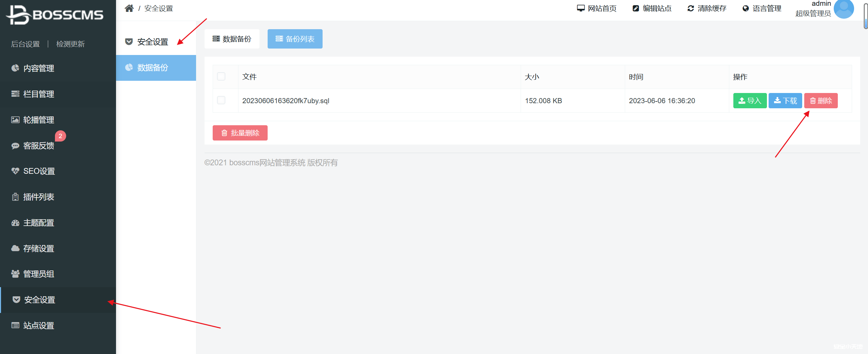Click the 栏目管理 sidebar icon
Image resolution: width=868 pixels, height=354 pixels.
[x=15, y=94]
